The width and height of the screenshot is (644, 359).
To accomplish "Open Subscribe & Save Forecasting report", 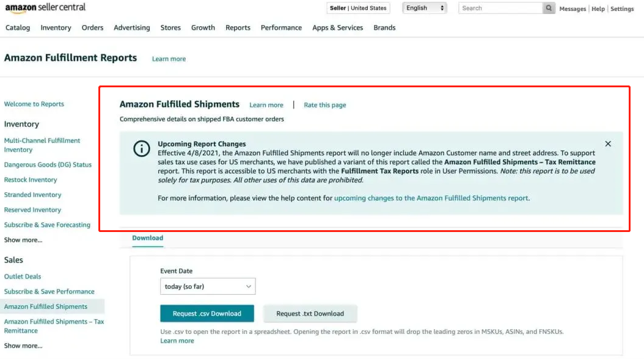I will pos(47,225).
